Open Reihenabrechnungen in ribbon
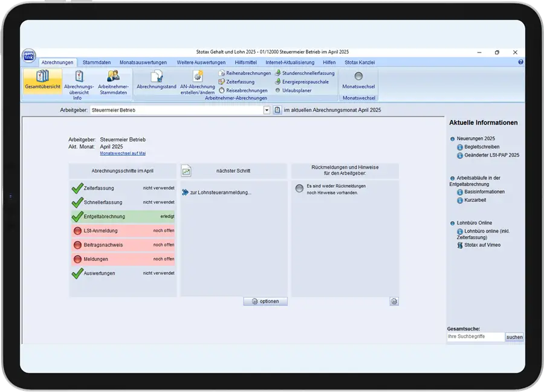 (245, 73)
